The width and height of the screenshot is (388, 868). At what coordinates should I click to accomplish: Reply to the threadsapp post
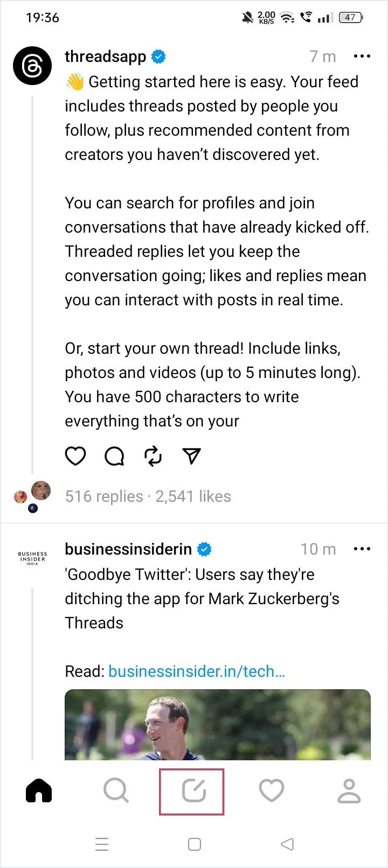pos(114,456)
